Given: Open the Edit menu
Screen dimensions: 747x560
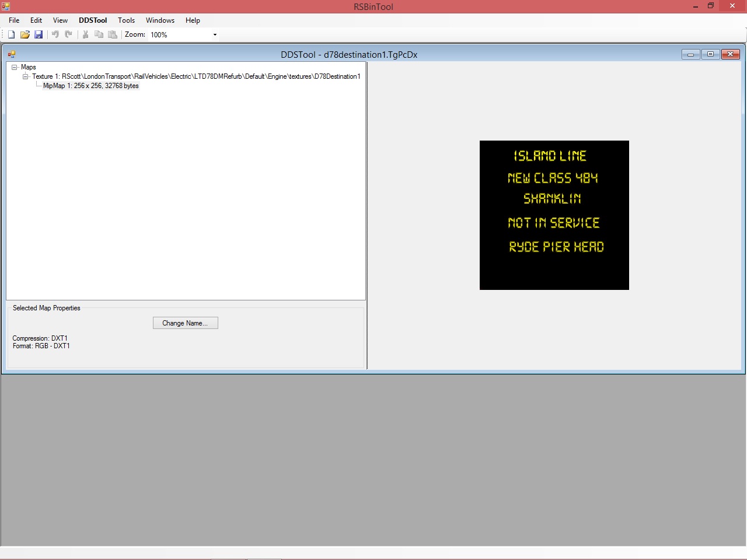Looking at the screenshot, I should pos(36,20).
